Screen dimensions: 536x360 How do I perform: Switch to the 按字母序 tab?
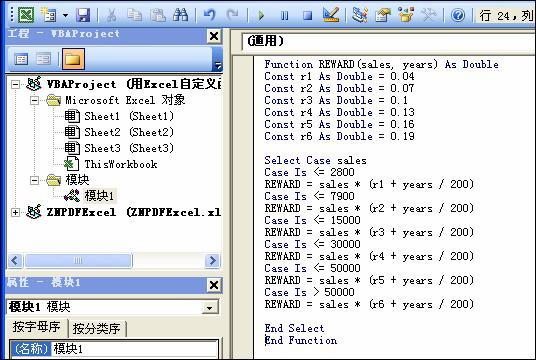click(x=37, y=327)
